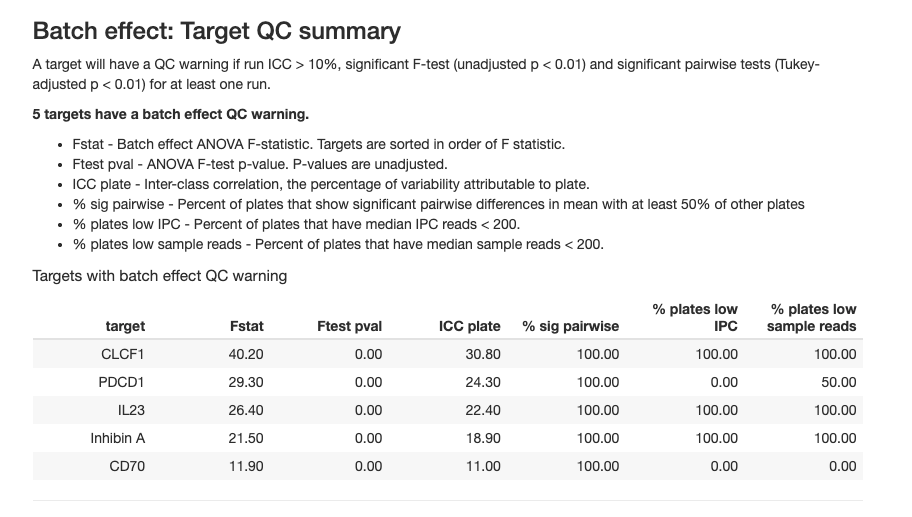This screenshot has width=912, height=517.
Task: Click the "target" column header
Action: point(125,326)
